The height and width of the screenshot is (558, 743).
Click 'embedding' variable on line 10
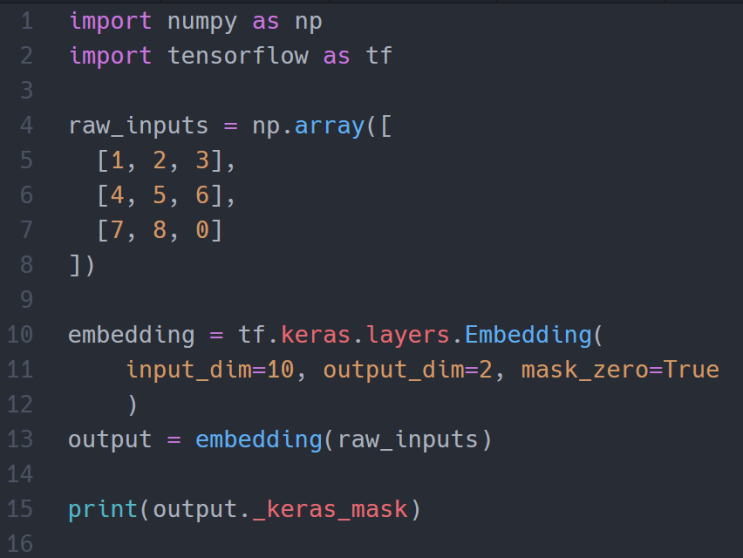coord(131,335)
